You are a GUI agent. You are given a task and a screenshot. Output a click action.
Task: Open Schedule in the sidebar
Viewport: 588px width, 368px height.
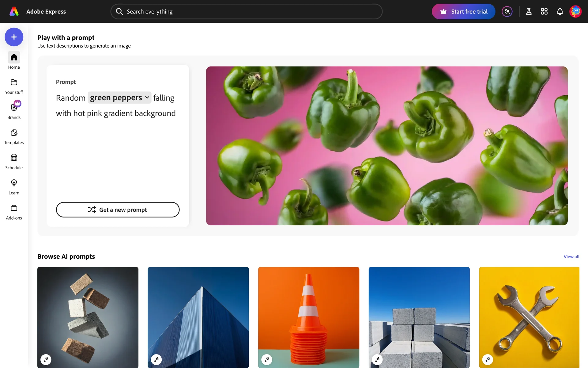pyautogui.click(x=14, y=162)
